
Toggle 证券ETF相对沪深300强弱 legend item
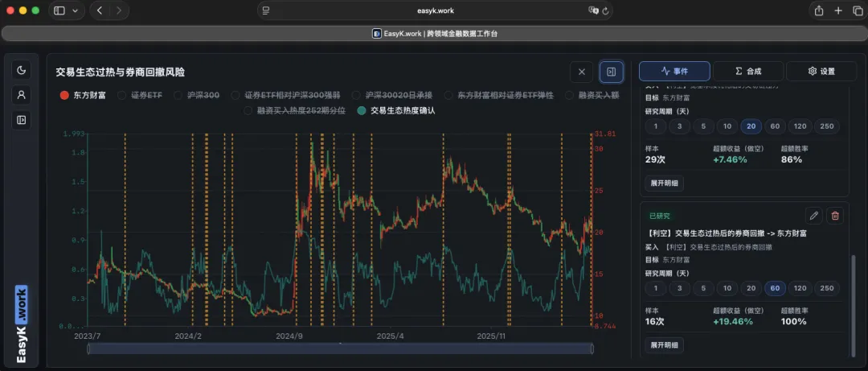pyautogui.click(x=286, y=96)
